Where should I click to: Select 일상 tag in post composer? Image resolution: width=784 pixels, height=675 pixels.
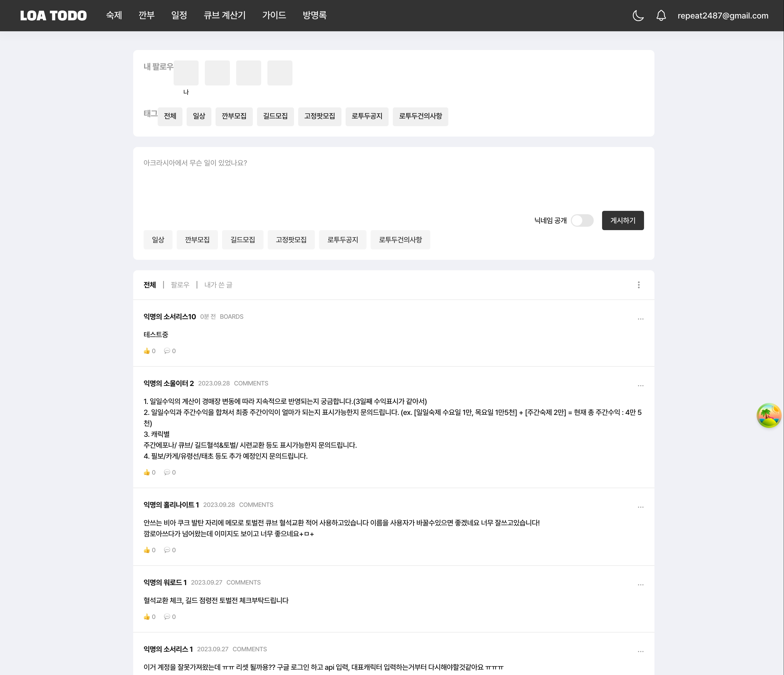click(x=158, y=240)
